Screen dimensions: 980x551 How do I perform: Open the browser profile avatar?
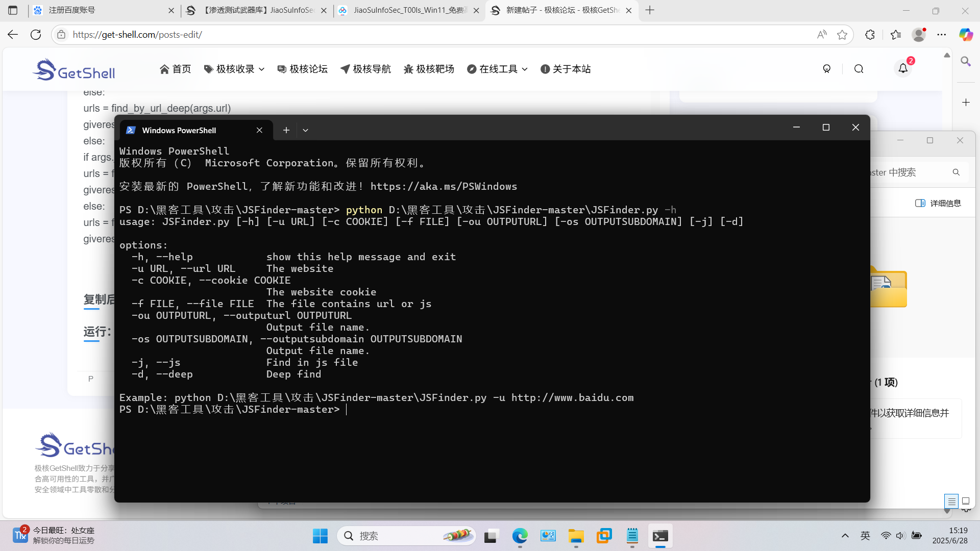click(919, 34)
